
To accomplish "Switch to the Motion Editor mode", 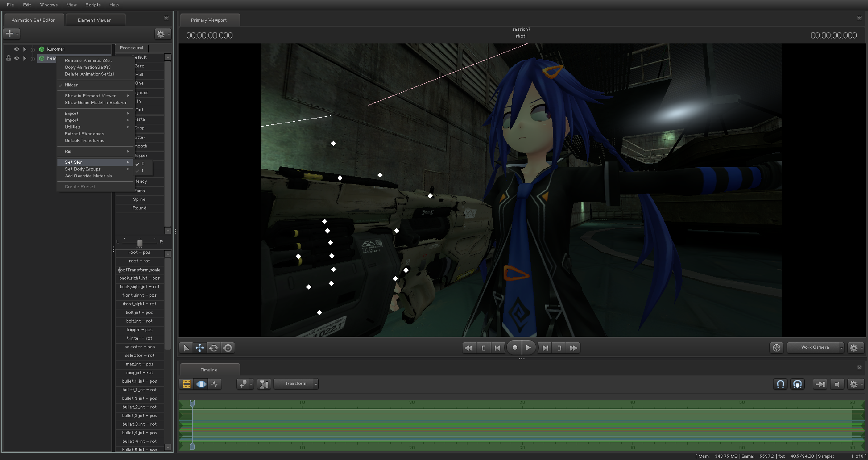I will 201,384.
